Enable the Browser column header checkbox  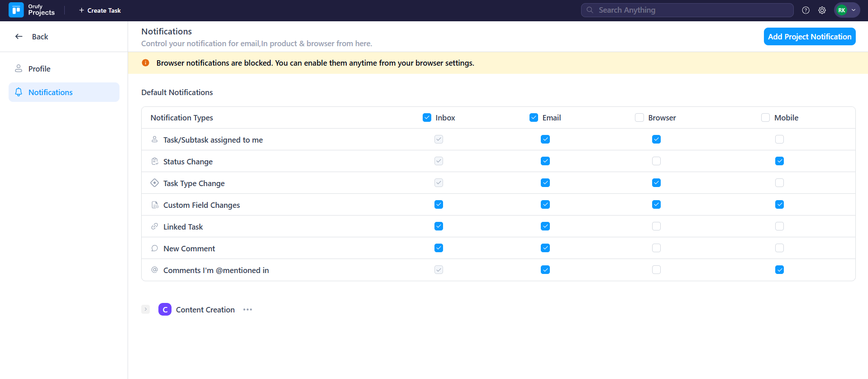[x=639, y=118]
